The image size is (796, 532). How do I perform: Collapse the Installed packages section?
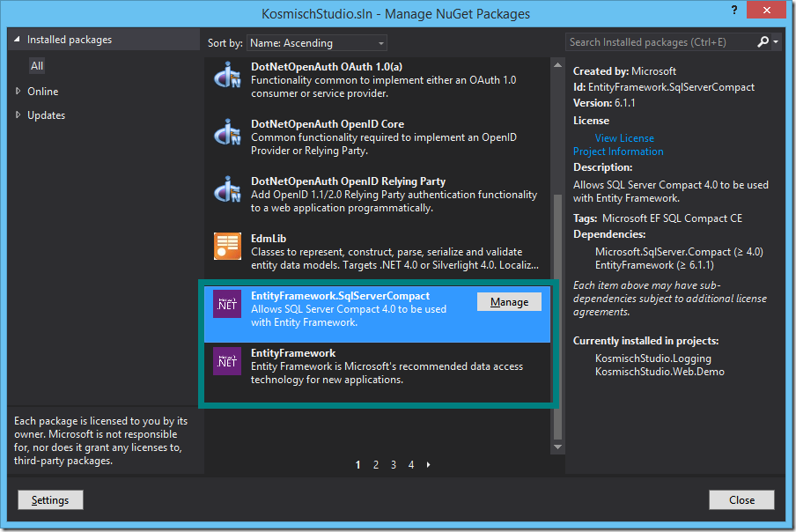point(17,41)
